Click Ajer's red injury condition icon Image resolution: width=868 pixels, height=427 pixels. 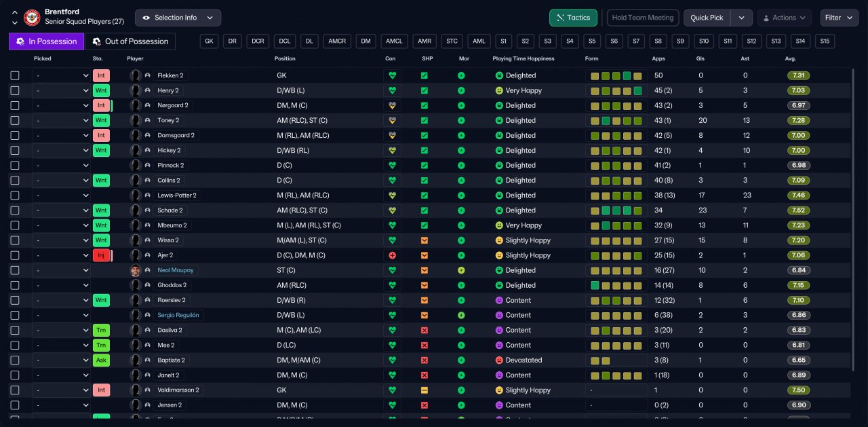click(x=391, y=255)
